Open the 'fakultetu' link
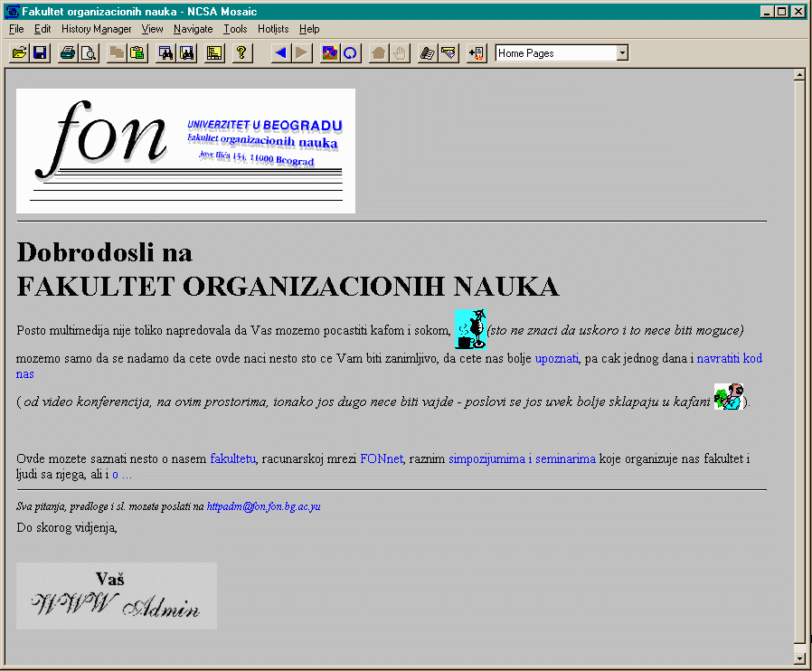The image size is (812, 671). (232, 458)
